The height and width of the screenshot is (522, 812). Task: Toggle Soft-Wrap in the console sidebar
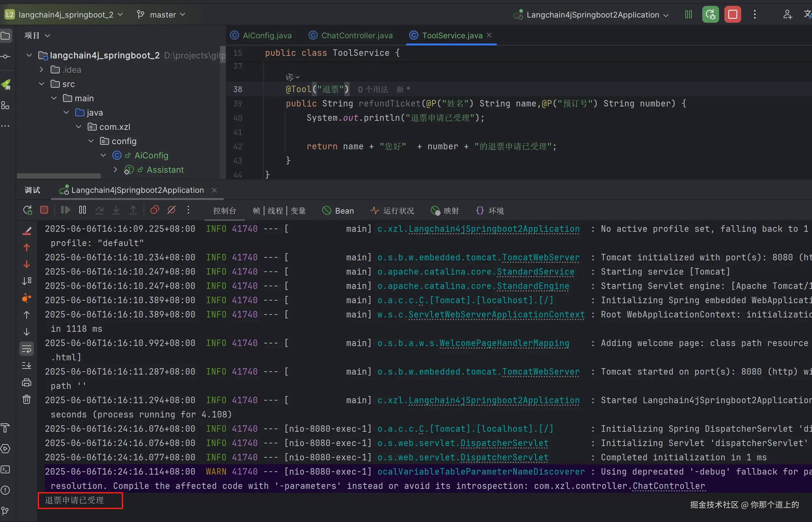click(26, 349)
